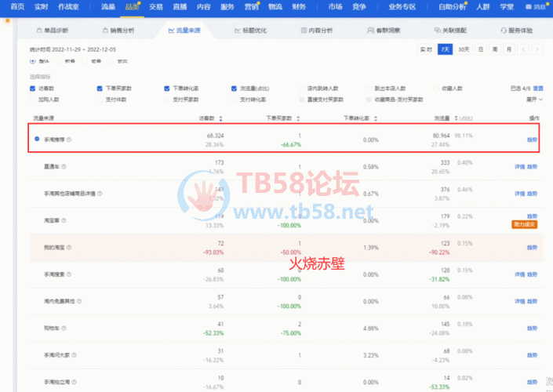Viewport: 553px width, 392px height.
Task: Expand indicator list with 展开
Action: tap(533, 100)
